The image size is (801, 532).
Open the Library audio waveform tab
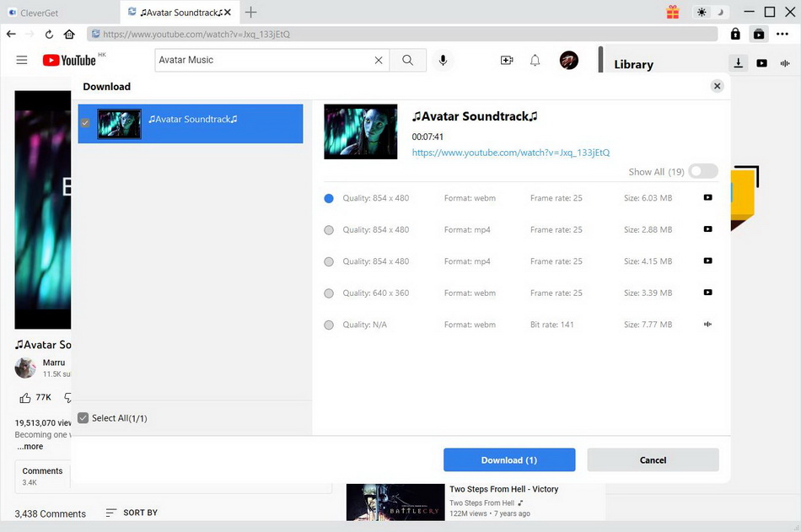(x=785, y=63)
